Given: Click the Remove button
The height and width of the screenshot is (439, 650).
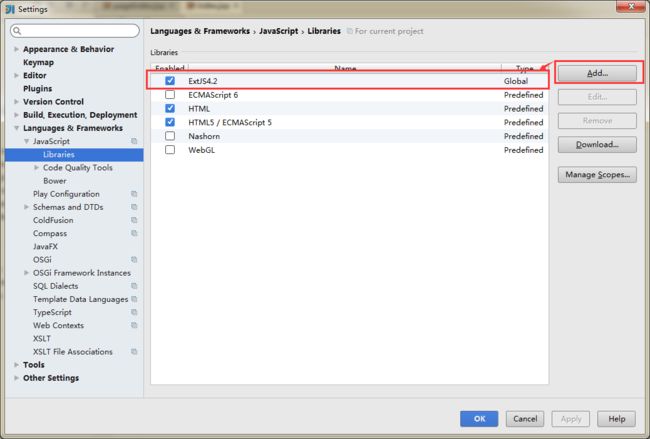Looking at the screenshot, I should pos(597,121).
